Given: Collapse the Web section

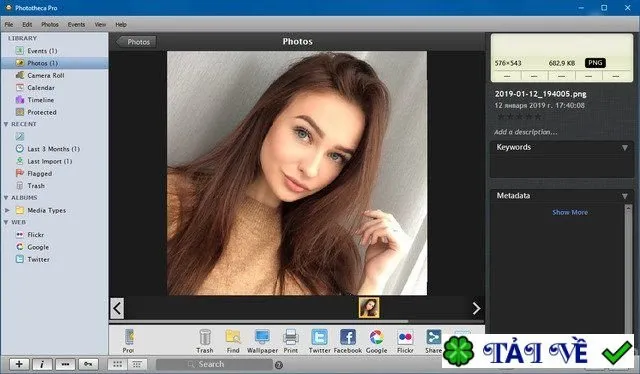Looking at the screenshot, I should 6,223.
